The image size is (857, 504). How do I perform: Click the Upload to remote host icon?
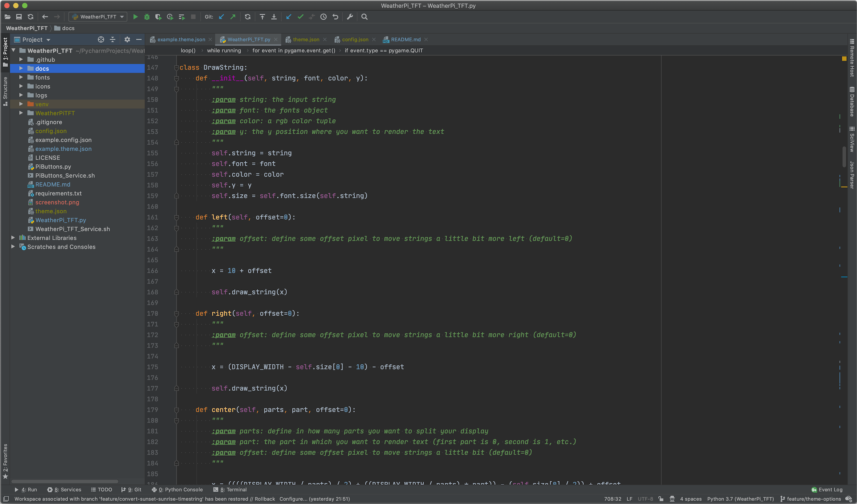(x=262, y=17)
